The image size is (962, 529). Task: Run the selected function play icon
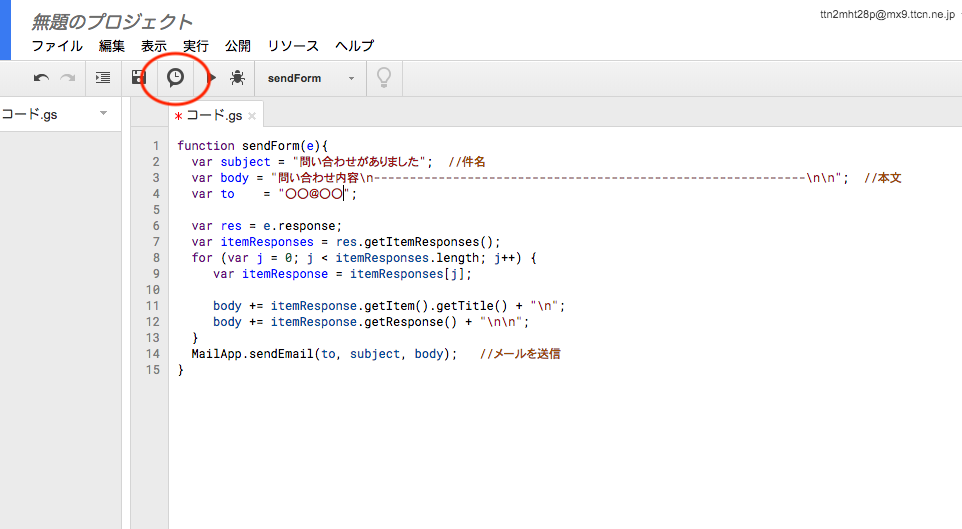[x=212, y=78]
